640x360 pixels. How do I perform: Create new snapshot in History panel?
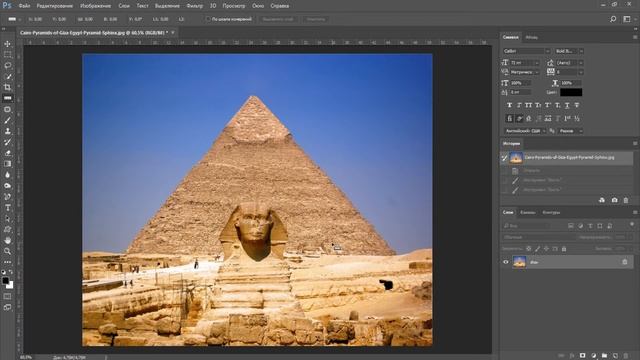coord(614,200)
